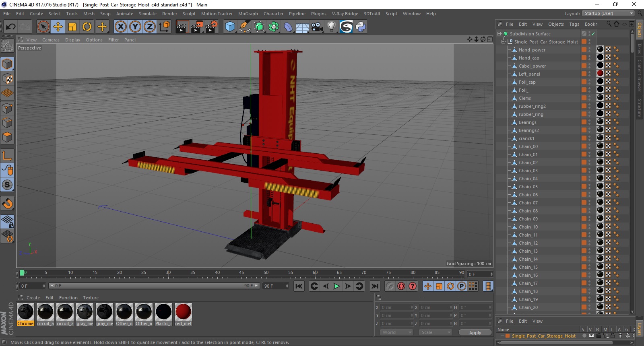This screenshot has width=644, height=346.
Task: Toggle Y axis lock
Action: [135, 27]
